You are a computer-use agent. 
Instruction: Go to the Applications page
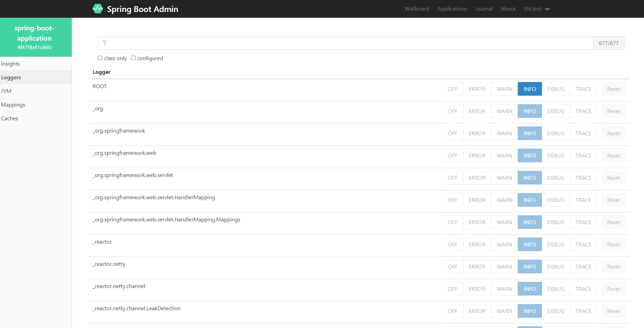(452, 9)
